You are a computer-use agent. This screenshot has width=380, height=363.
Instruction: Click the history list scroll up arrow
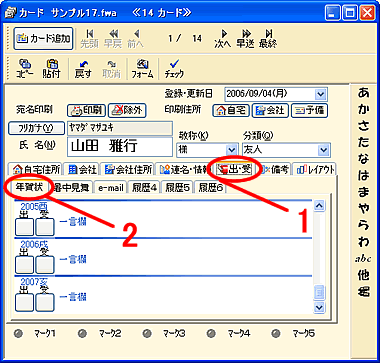pos(320,205)
